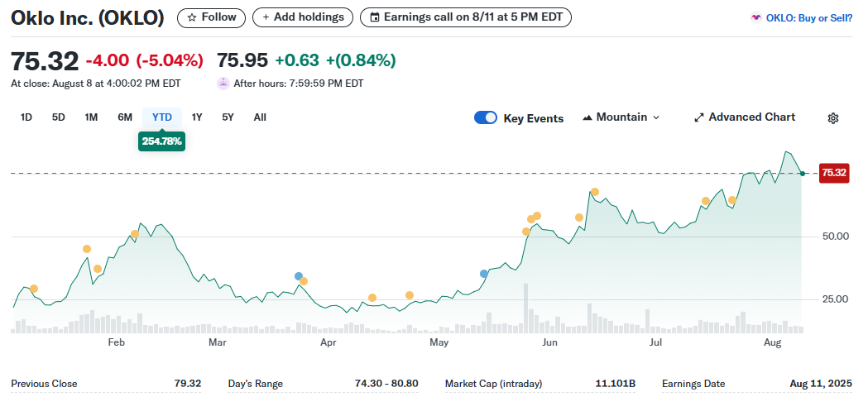
Task: Click the Day's Range value 74.30 - 80.80
Action: click(x=386, y=384)
